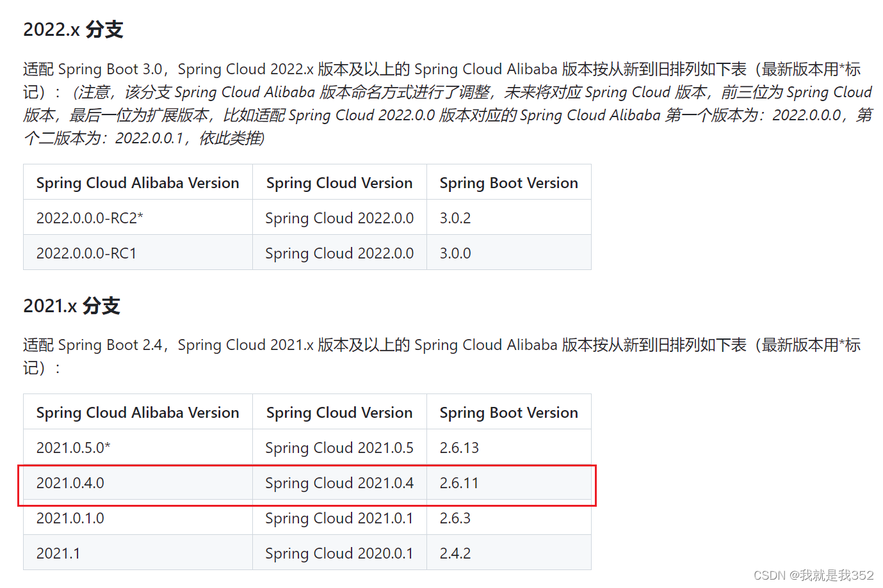Click 'Spring Cloud Alibaba Version' header in 2021.x table
The width and height of the screenshot is (883, 588).
138,413
